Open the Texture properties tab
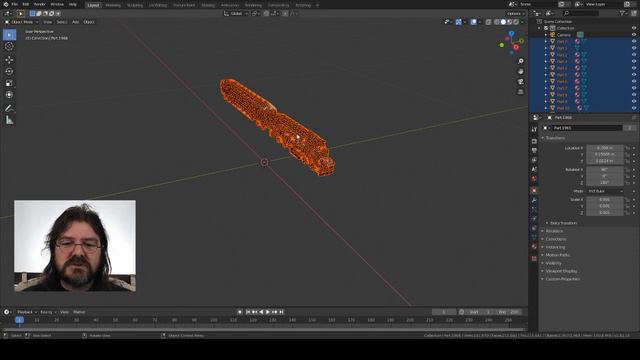Image resolution: width=640 pixels, height=360 pixels. [x=534, y=258]
